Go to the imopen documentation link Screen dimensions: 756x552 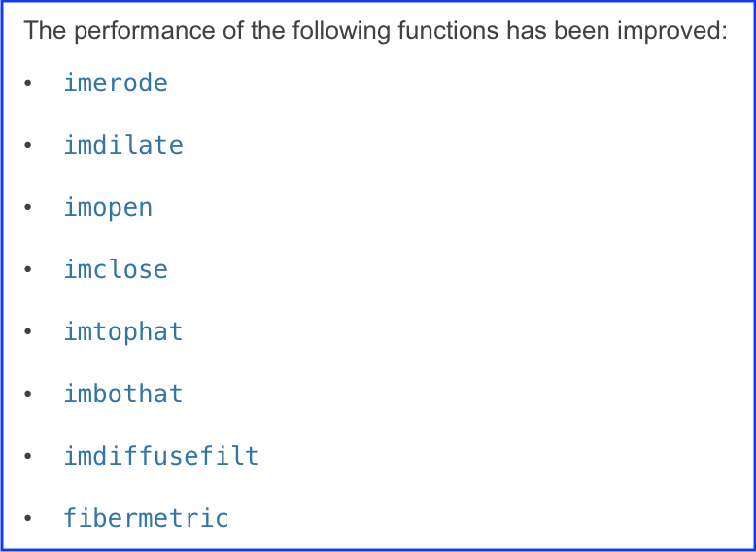(108, 208)
